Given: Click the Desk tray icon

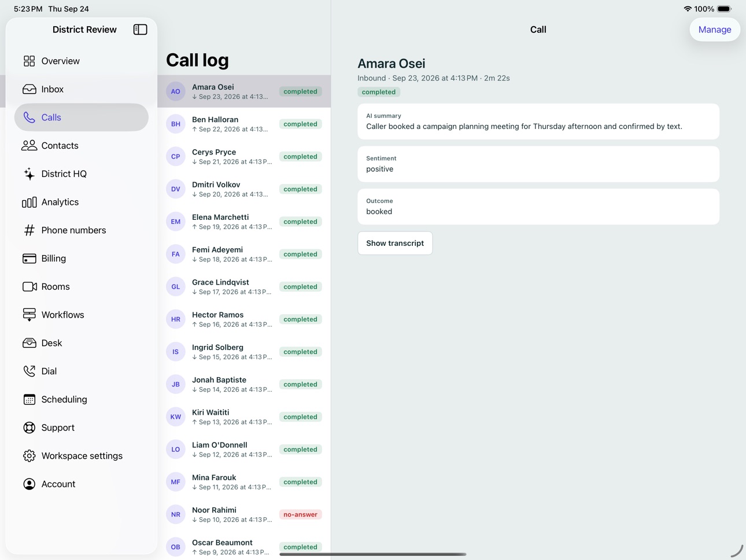Looking at the screenshot, I should tap(29, 343).
